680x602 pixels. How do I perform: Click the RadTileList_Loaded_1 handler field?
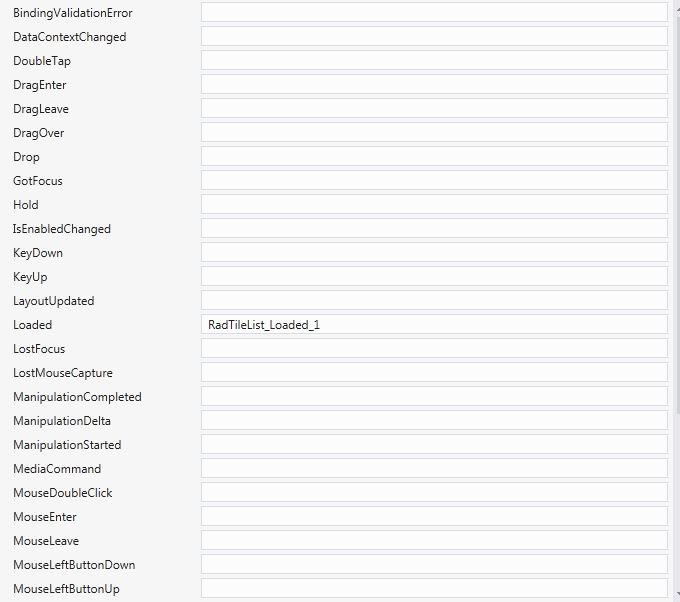tap(434, 324)
